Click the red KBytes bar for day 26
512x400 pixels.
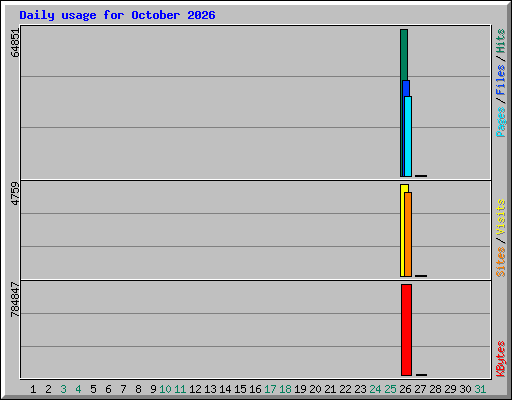tap(407, 330)
